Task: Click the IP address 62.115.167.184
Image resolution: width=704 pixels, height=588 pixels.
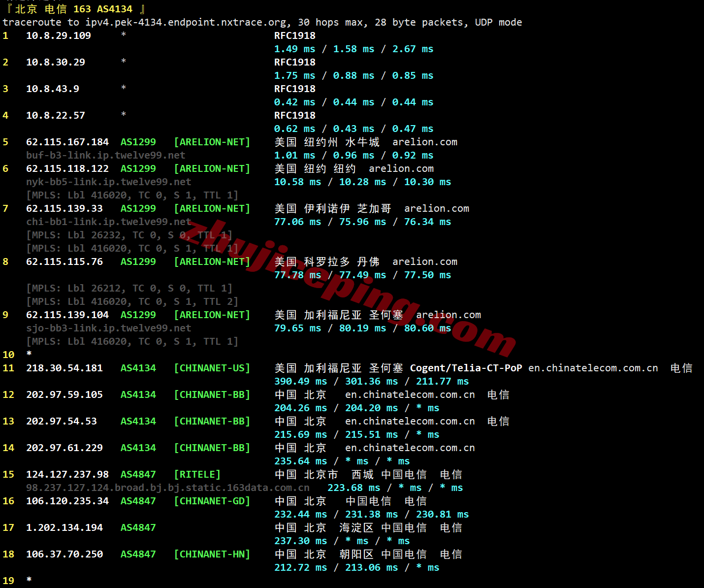Action: click(x=67, y=142)
